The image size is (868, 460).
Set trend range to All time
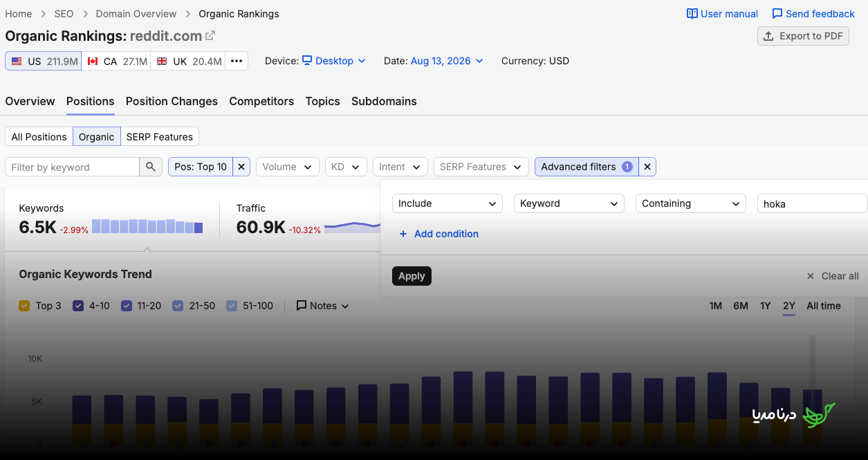[x=824, y=306]
